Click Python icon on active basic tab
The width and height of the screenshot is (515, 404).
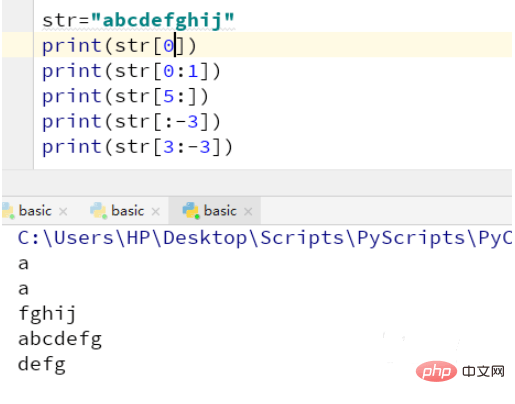tap(191, 211)
